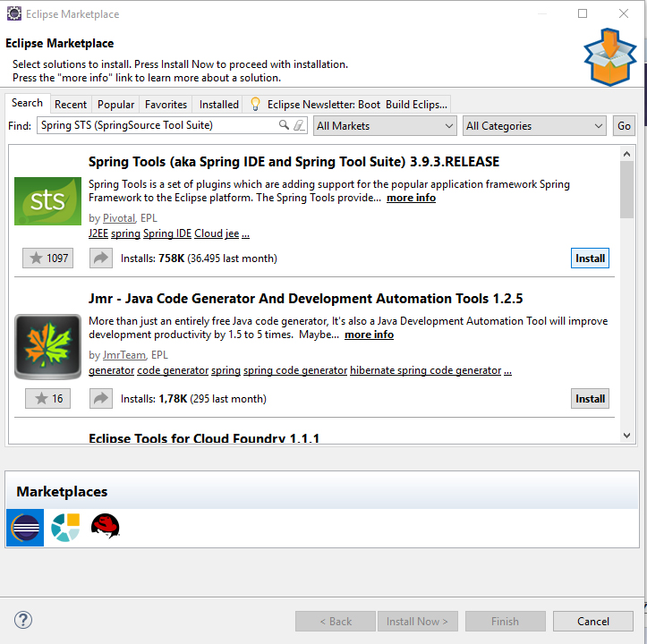This screenshot has width=647, height=644.
Task: Click the search magnifier icon in Find field
Action: tap(284, 125)
